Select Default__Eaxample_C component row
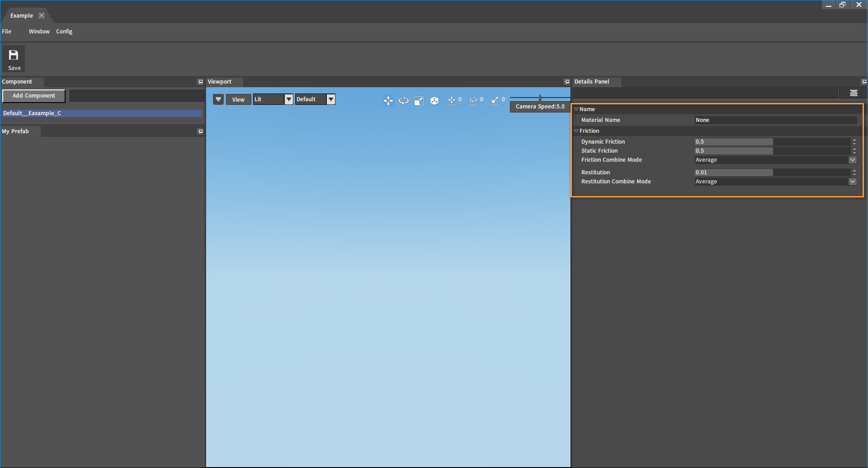 pos(102,113)
